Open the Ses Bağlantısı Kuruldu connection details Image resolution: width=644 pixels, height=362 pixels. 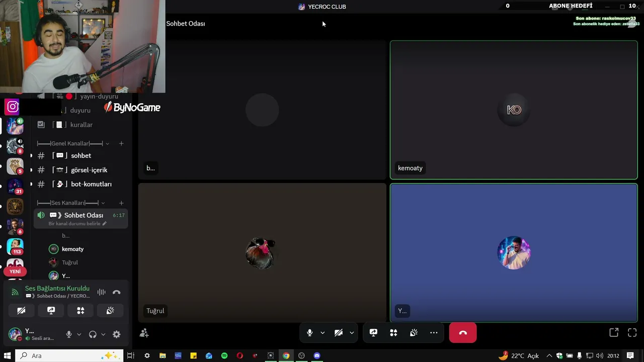point(57,289)
